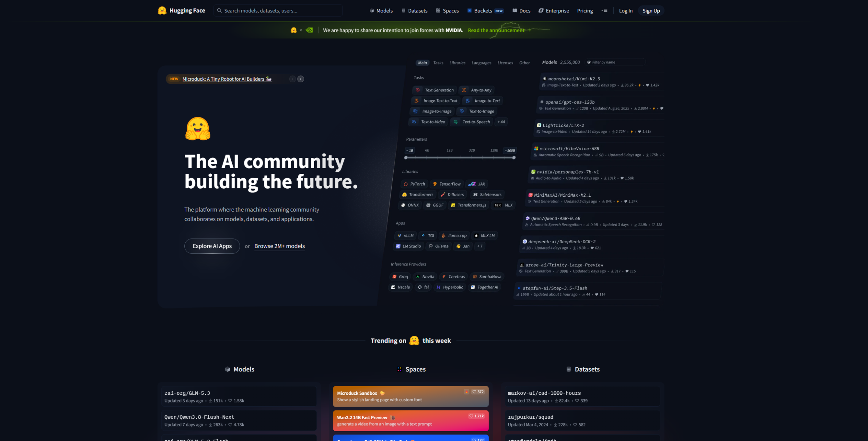Expand the +44 more tasks chip
This screenshot has width=868, height=441.
click(501, 122)
